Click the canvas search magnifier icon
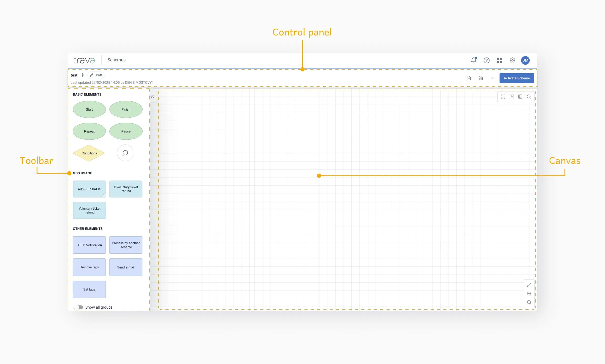 tap(529, 97)
